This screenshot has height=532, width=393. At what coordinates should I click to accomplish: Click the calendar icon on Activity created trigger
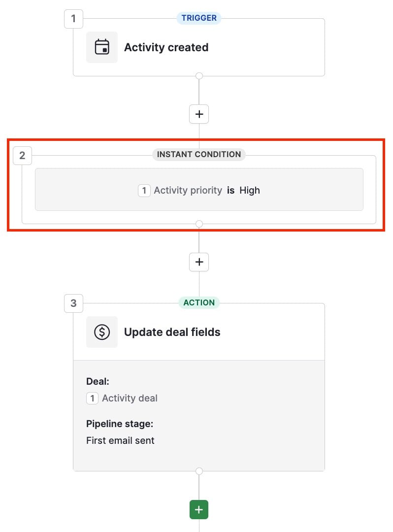click(101, 47)
